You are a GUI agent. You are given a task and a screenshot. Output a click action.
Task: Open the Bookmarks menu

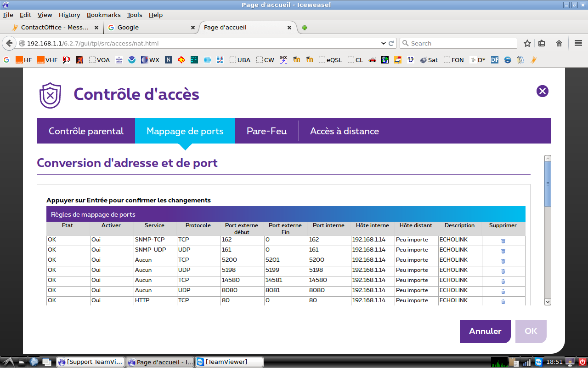(x=103, y=15)
